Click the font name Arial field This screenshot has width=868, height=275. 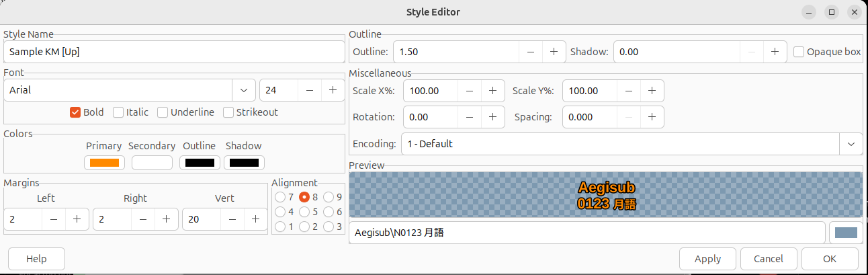118,90
